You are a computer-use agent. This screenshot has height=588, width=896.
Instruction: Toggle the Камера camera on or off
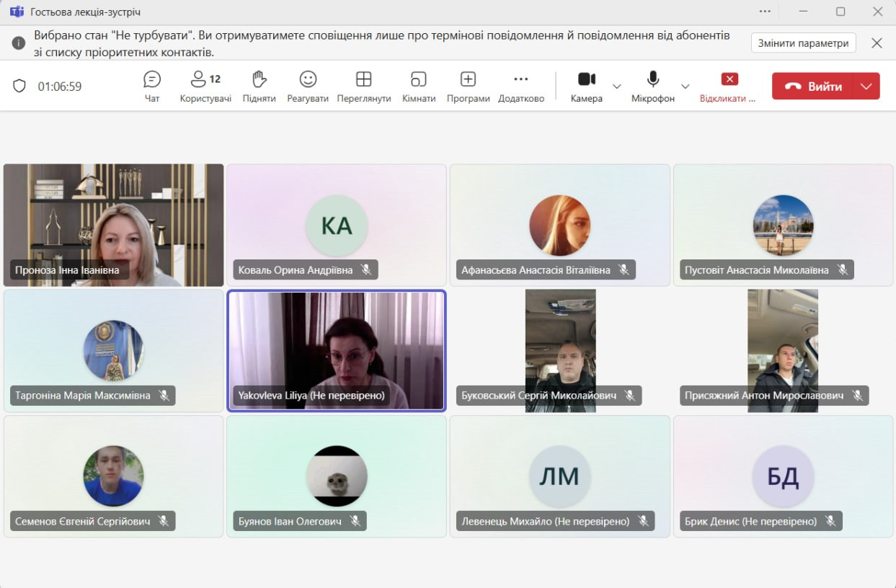point(586,86)
